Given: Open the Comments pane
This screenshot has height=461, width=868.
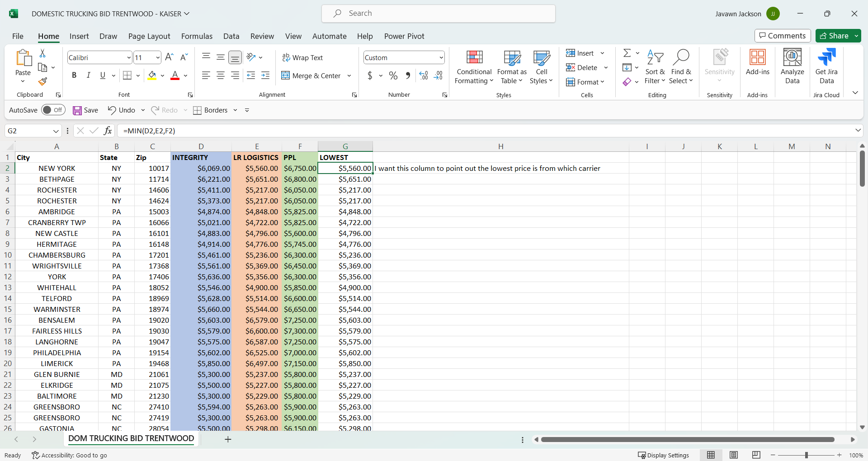Looking at the screenshot, I should coord(782,36).
